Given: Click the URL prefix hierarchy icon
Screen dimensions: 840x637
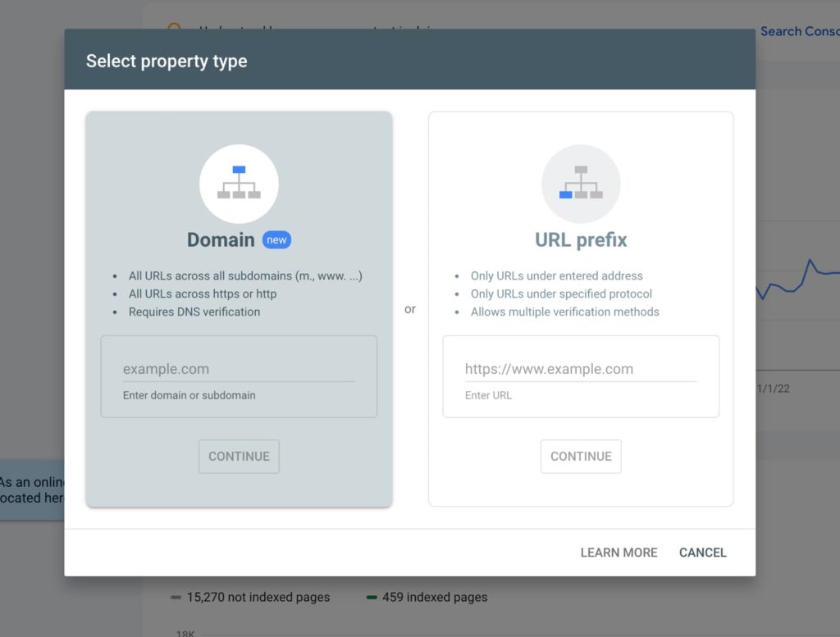Looking at the screenshot, I should (x=581, y=184).
